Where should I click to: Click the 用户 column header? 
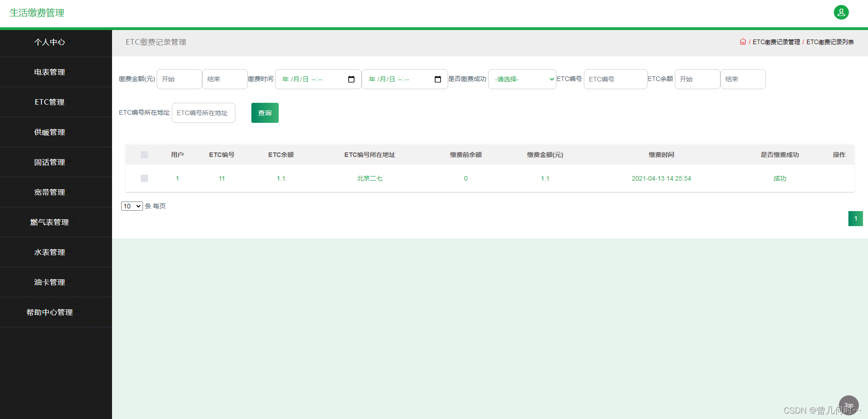177,155
